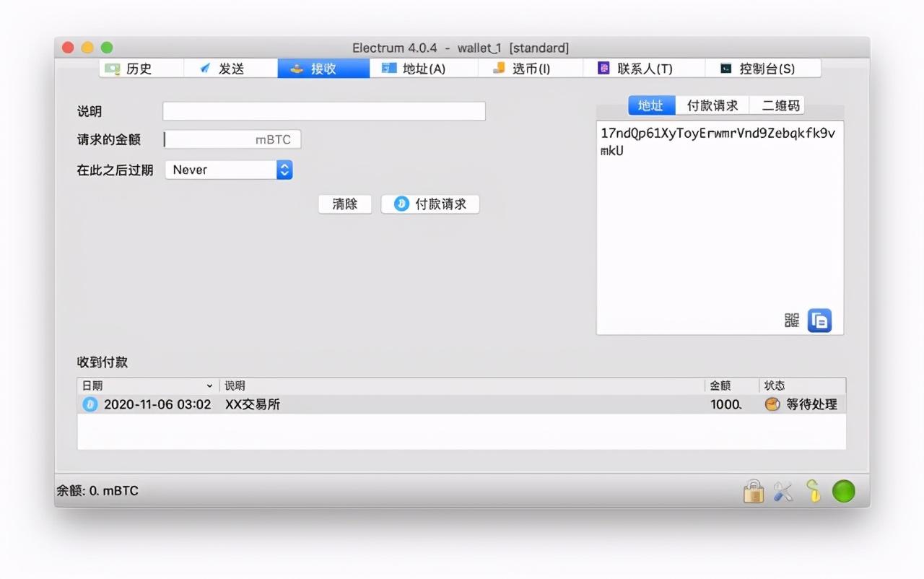This screenshot has width=924, height=579.
Task: Click the 等待处理 pending status cell
Action: [x=812, y=404]
